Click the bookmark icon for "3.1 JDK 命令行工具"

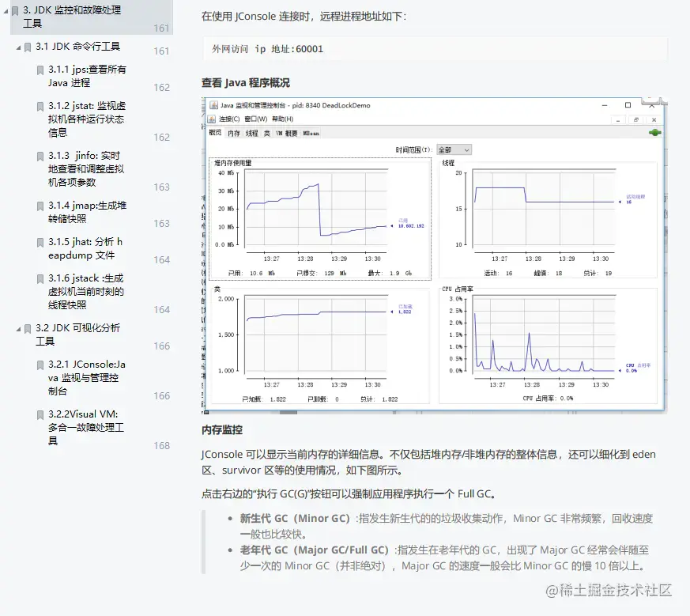click(26, 45)
